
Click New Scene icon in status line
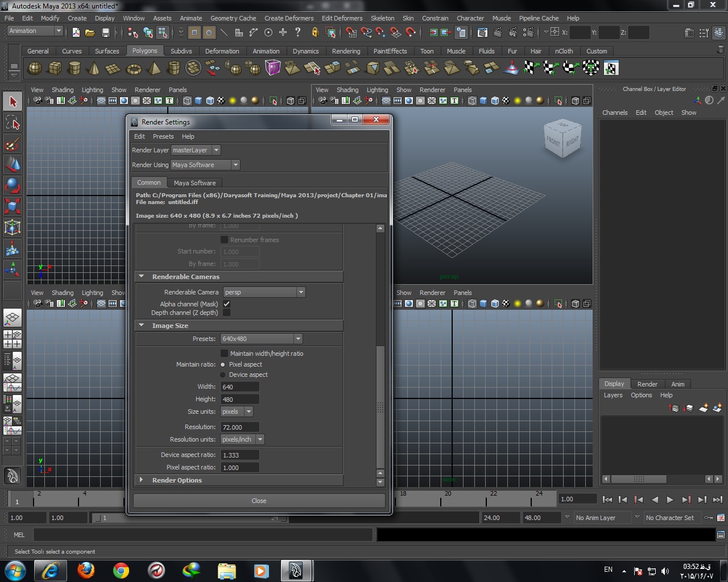pyautogui.click(x=76, y=32)
